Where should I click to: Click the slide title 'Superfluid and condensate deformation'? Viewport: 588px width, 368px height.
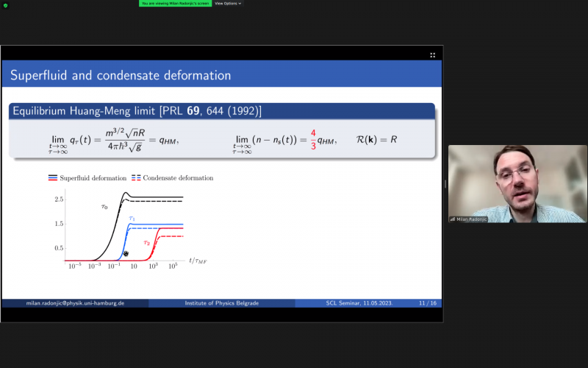(x=121, y=75)
